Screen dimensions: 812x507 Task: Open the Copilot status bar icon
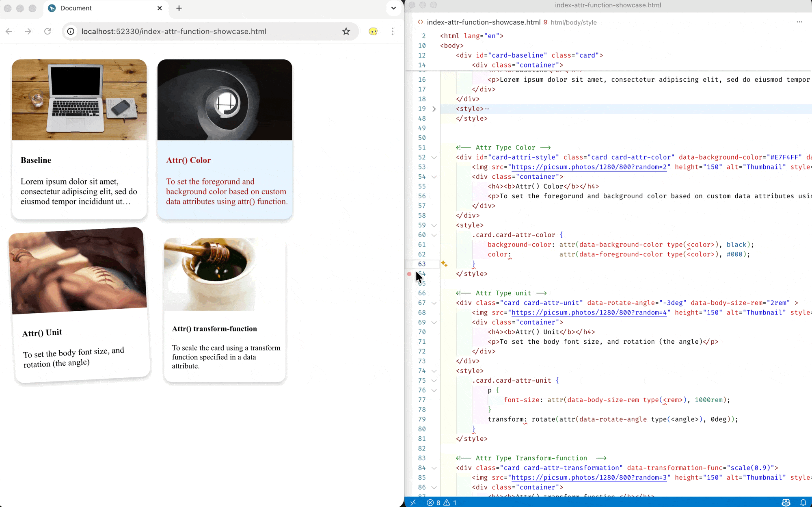pos(786,503)
